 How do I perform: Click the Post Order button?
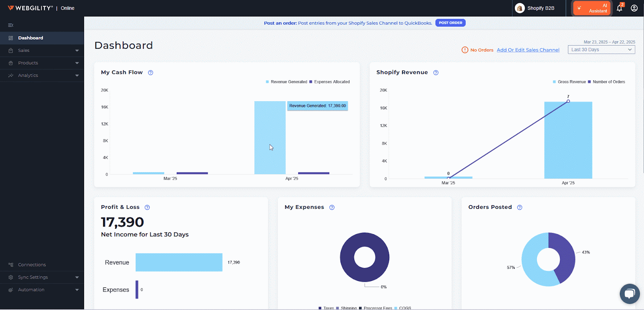point(450,23)
